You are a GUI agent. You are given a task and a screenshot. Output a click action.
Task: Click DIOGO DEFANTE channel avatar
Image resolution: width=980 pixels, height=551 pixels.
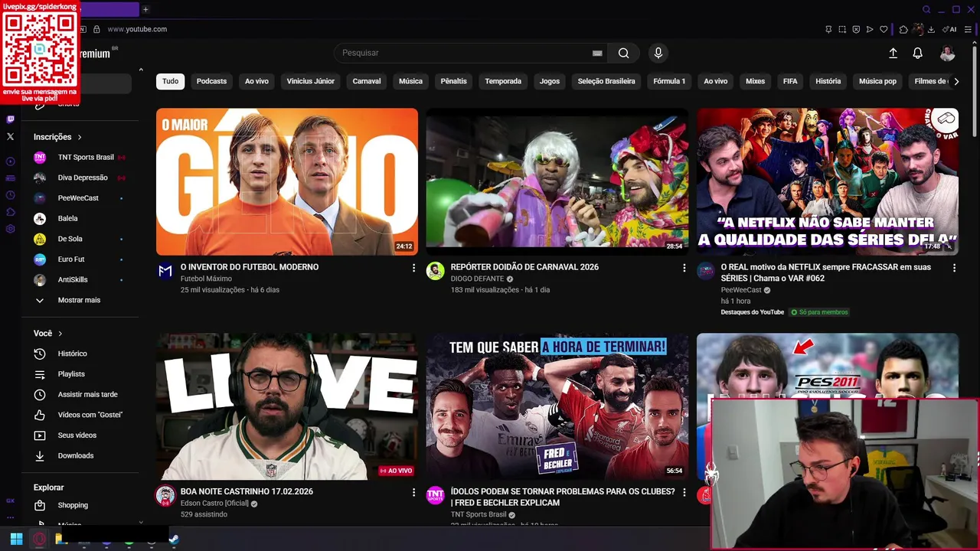pyautogui.click(x=435, y=271)
